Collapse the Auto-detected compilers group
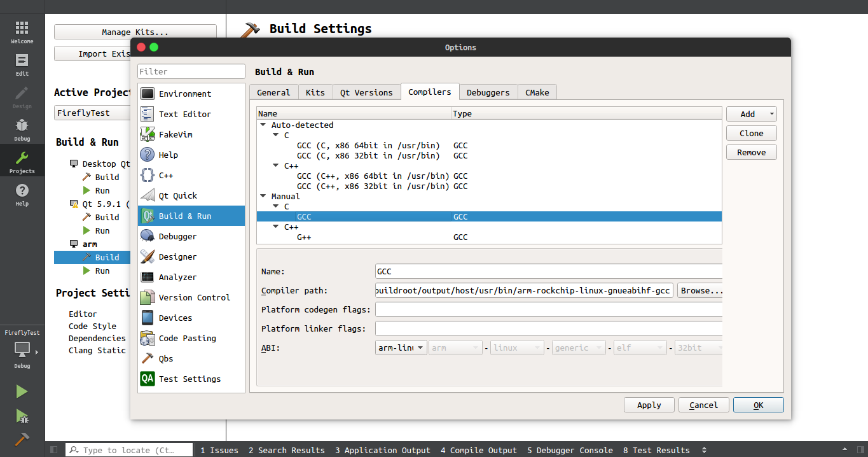This screenshot has width=868, height=457. [264, 125]
